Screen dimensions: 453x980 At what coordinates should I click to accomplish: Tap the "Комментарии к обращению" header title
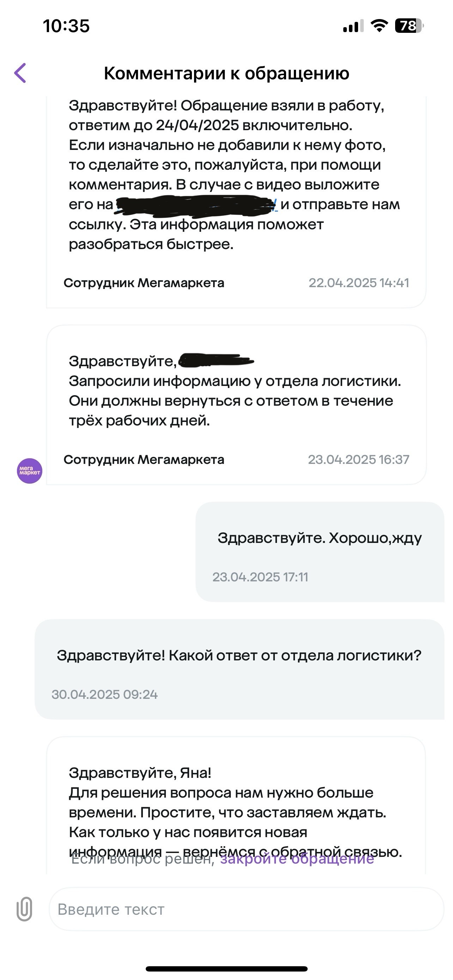point(226,73)
